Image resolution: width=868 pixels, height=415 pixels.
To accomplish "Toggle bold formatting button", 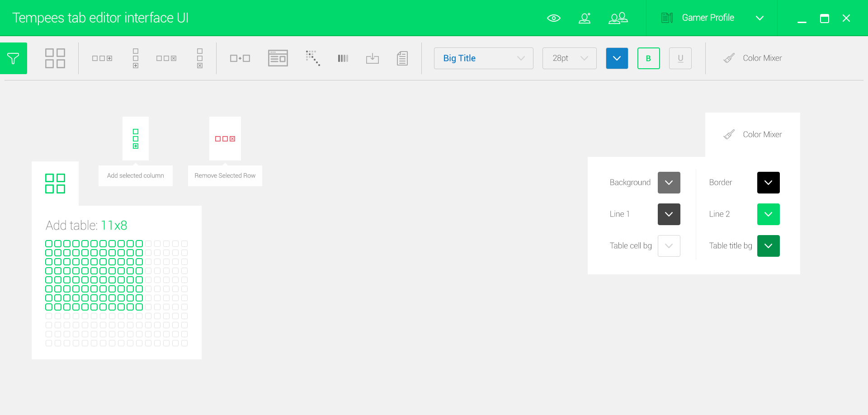I will [648, 58].
